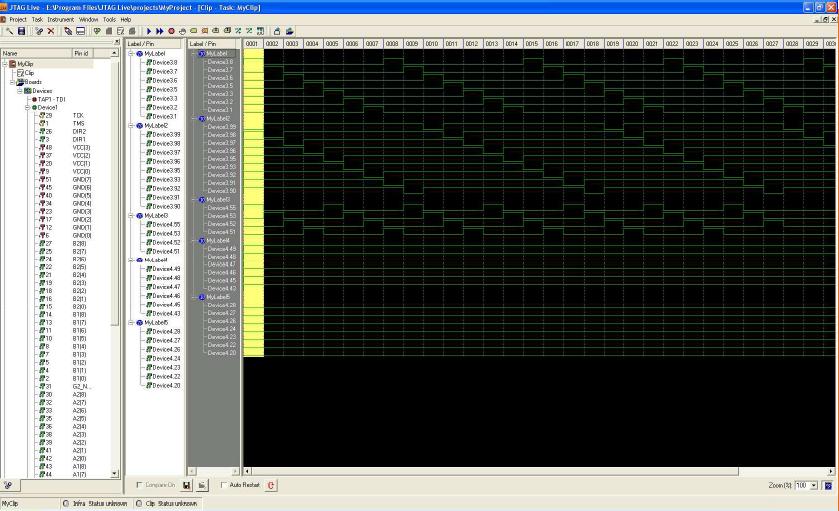
Task: Open the Help menu
Action: tap(126, 19)
